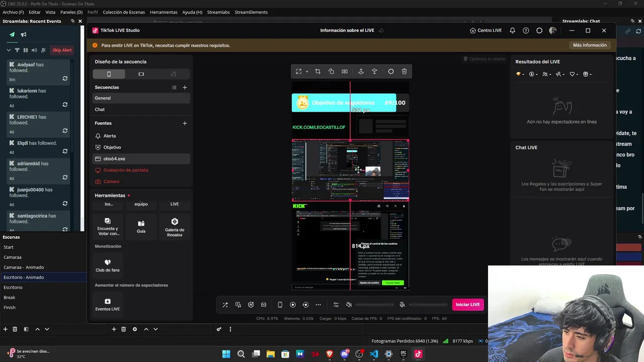Adjust the speaker volume slider

375,305
